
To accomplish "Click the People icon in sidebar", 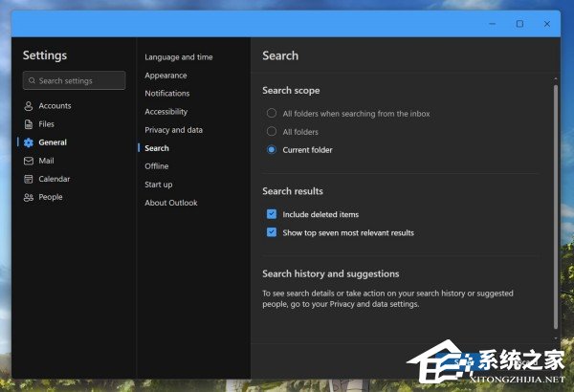I will coord(29,198).
